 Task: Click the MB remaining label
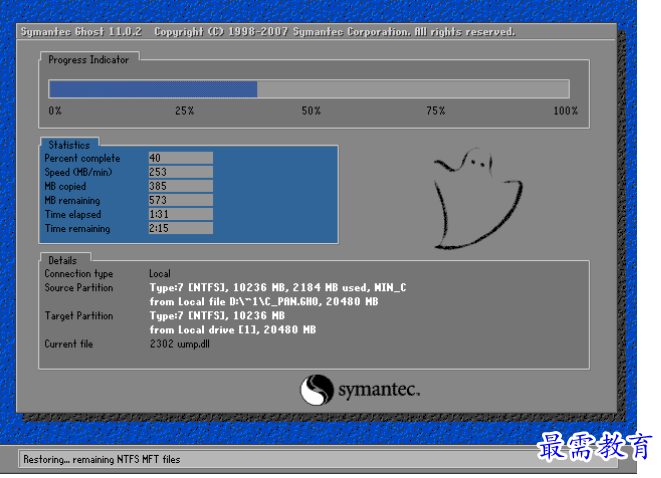(73, 201)
